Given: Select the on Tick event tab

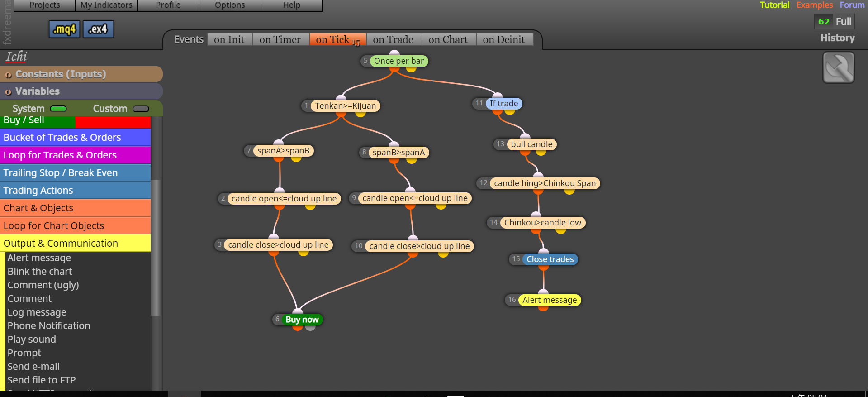Looking at the screenshot, I should coord(337,40).
